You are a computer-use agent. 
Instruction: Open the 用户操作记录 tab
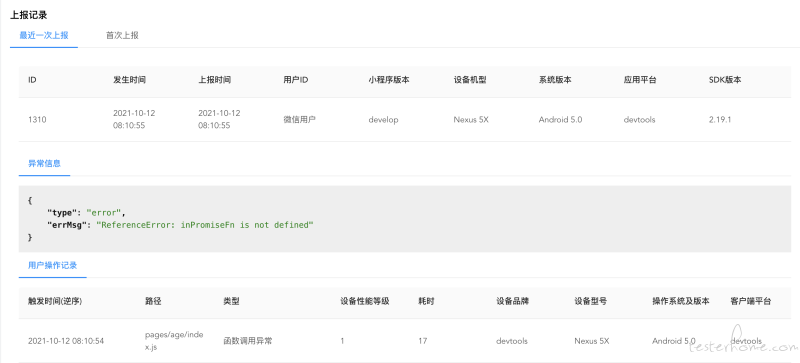point(53,265)
